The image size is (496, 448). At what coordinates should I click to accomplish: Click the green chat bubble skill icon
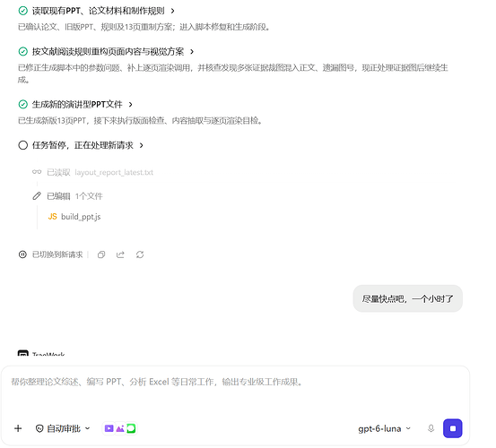point(131,428)
